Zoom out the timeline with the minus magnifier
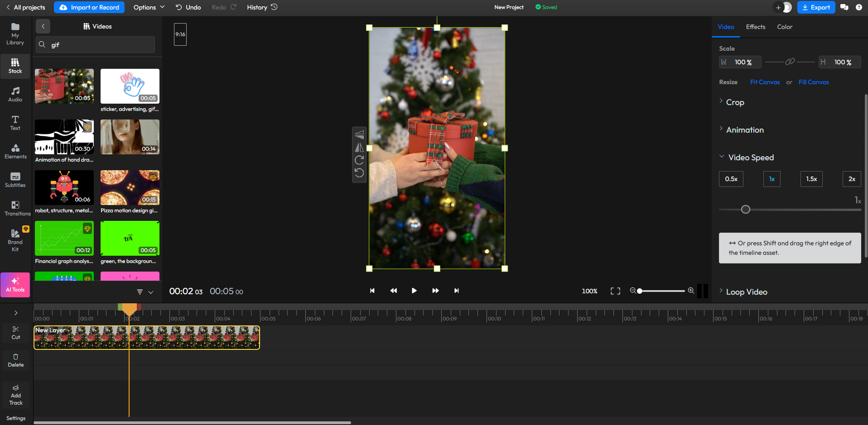 tap(633, 291)
